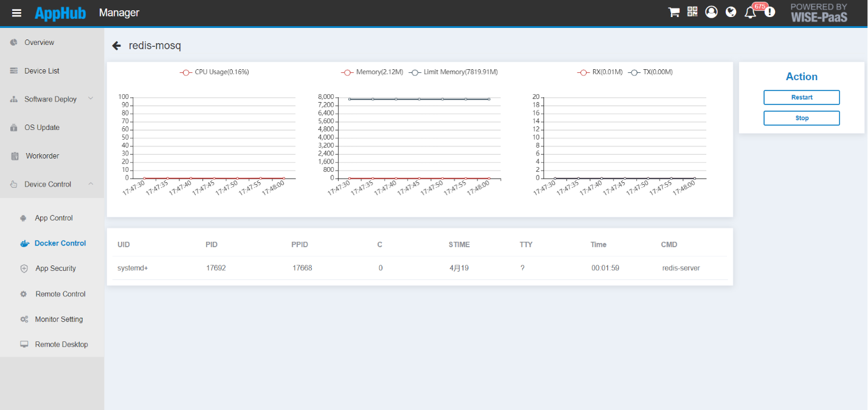Go back using arrow beside redis-mosq
868x410 pixels.
117,46
